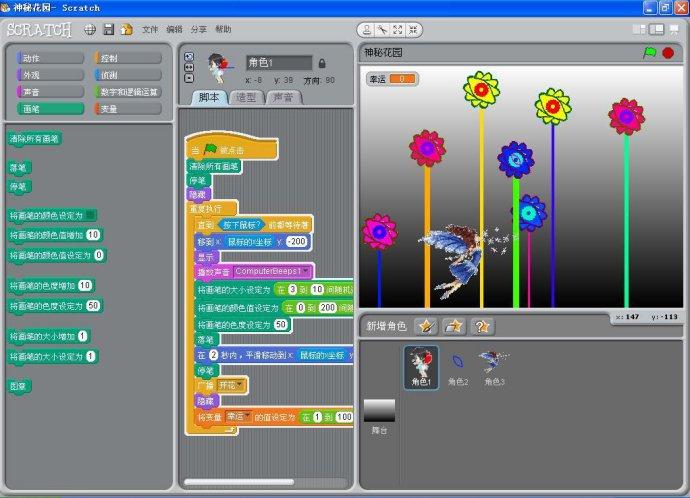Open the 分享 menu

(x=198, y=29)
